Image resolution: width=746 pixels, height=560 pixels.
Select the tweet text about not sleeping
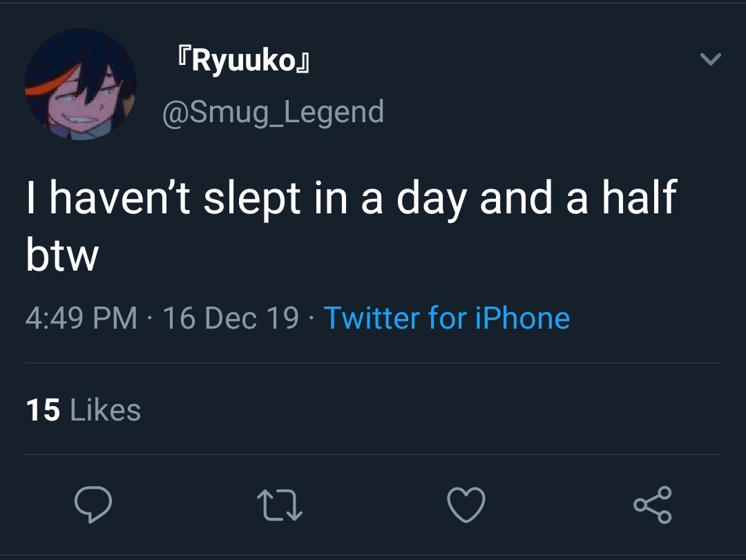pyautogui.click(x=351, y=226)
